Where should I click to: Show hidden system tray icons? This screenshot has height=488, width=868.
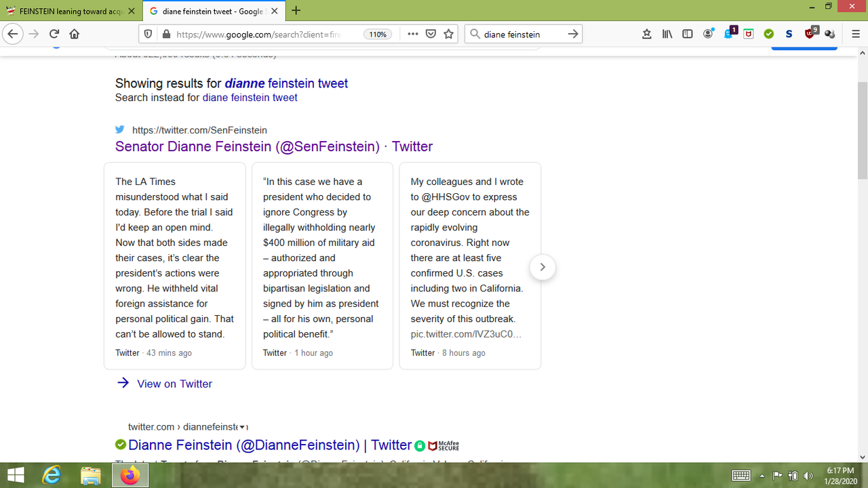(x=762, y=476)
